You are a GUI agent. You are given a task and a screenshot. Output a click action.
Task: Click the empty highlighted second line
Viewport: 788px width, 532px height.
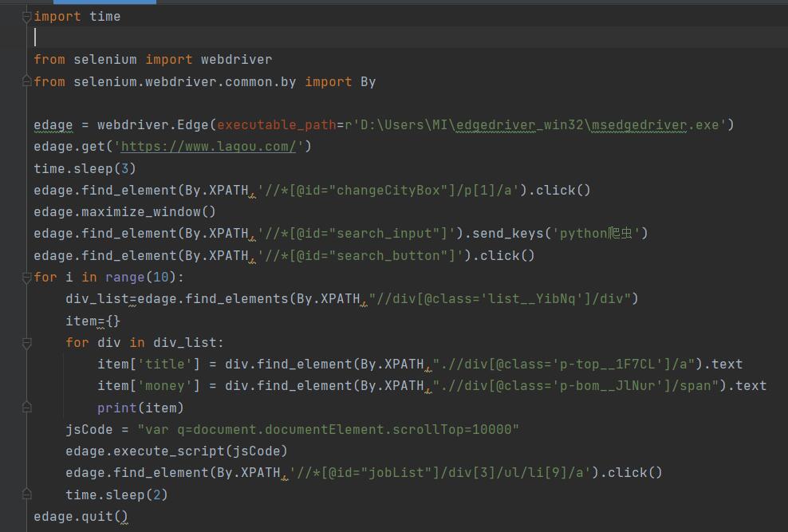319,37
